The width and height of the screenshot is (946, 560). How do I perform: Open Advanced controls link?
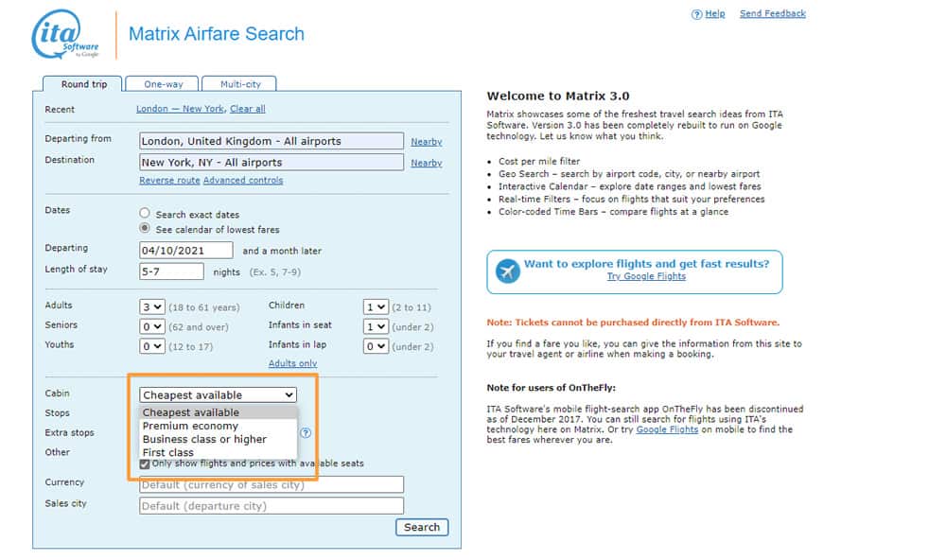[243, 181]
